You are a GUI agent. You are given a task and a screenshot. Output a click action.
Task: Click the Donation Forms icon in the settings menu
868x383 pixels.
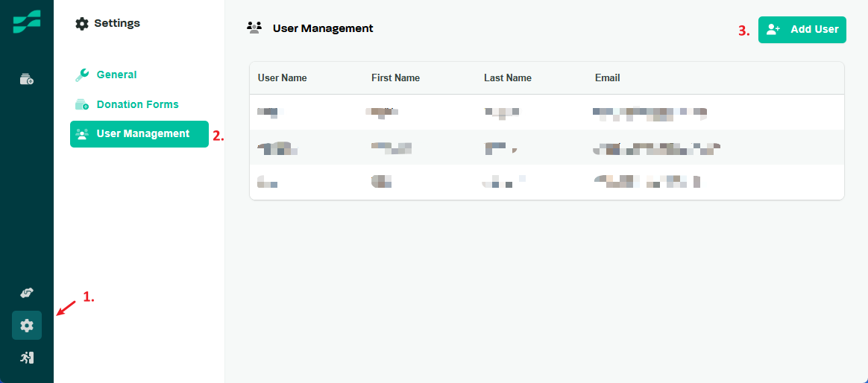[x=82, y=104]
